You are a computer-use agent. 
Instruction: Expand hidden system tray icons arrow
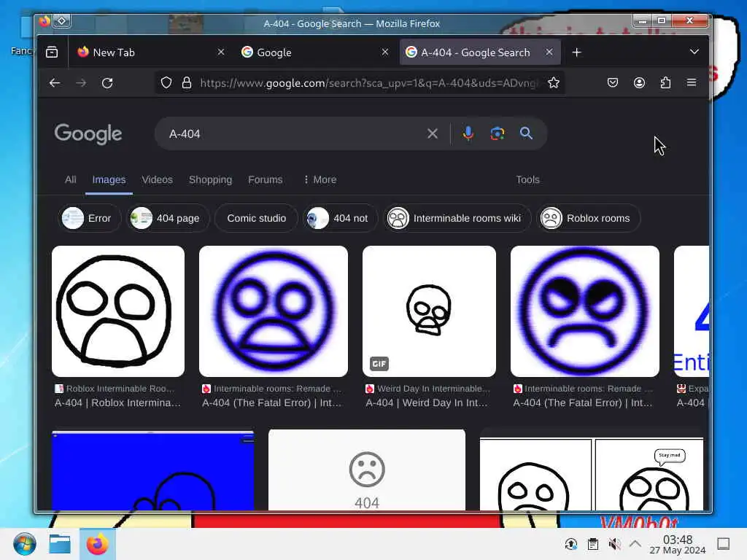pyautogui.click(x=635, y=543)
